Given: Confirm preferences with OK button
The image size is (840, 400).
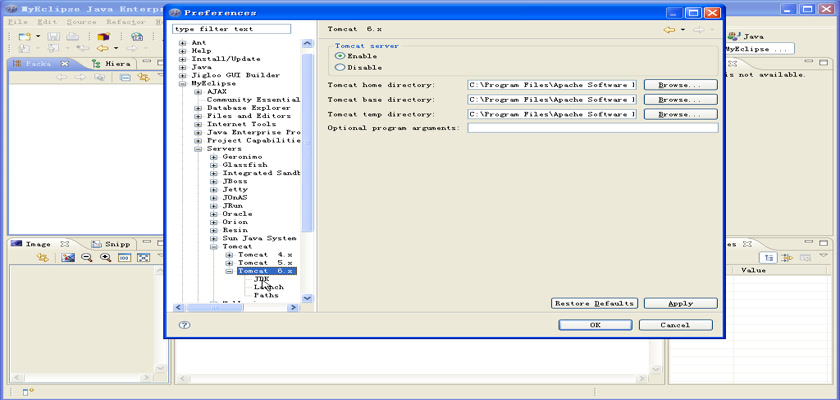Looking at the screenshot, I should click(595, 325).
